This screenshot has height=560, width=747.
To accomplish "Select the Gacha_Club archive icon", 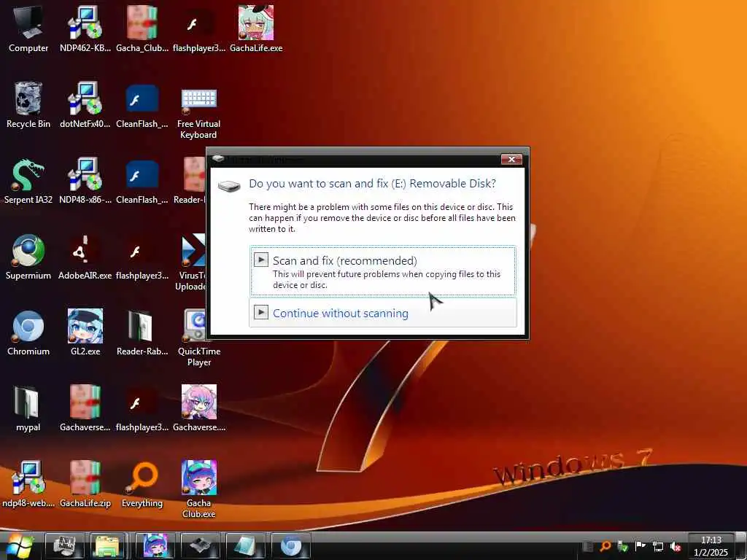I will 142,28.
